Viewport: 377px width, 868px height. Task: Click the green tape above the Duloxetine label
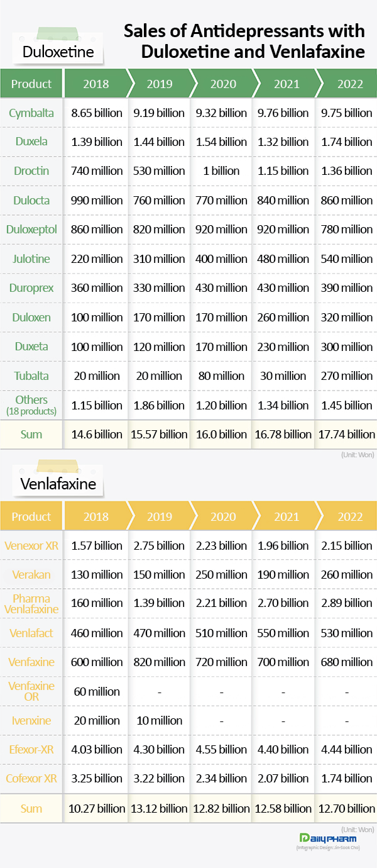click(x=58, y=34)
